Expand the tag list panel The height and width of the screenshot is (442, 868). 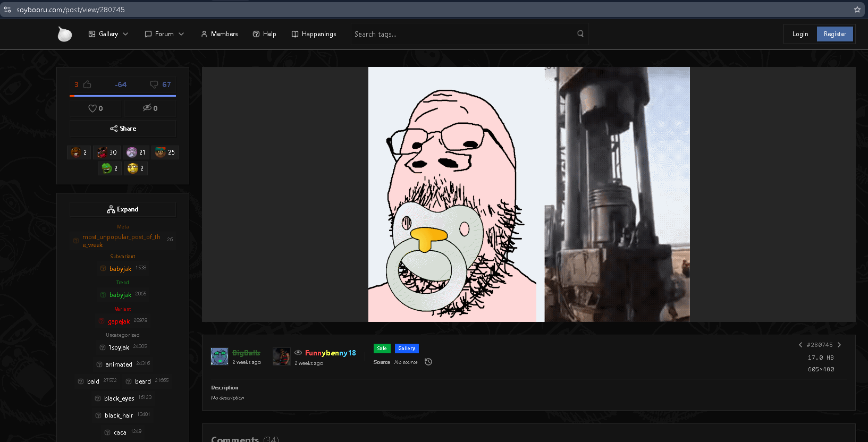[x=123, y=209]
